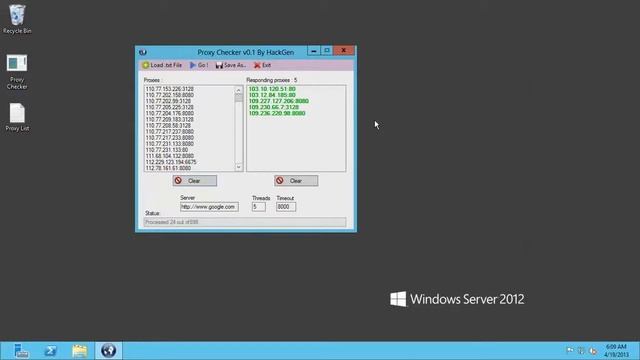Screen dimensions: 640x360
Task: Select proxy 110.77.208.58:3128 in list
Action: (x=168, y=126)
